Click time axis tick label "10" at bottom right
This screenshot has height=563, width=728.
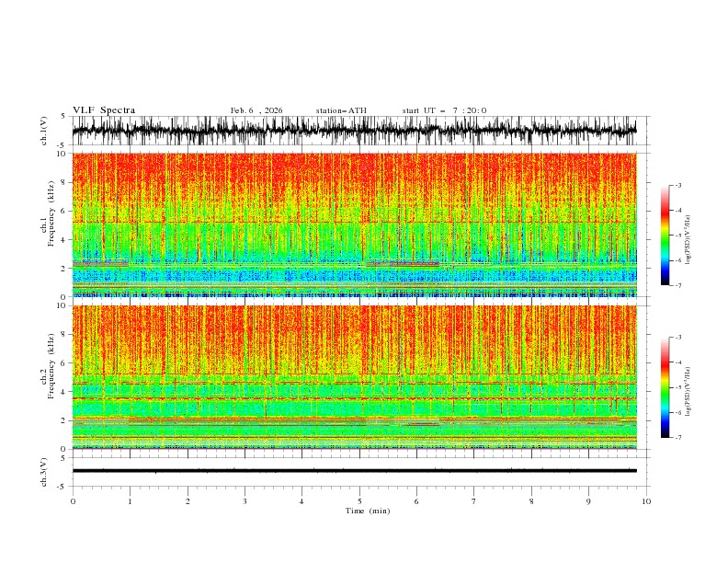646,501
